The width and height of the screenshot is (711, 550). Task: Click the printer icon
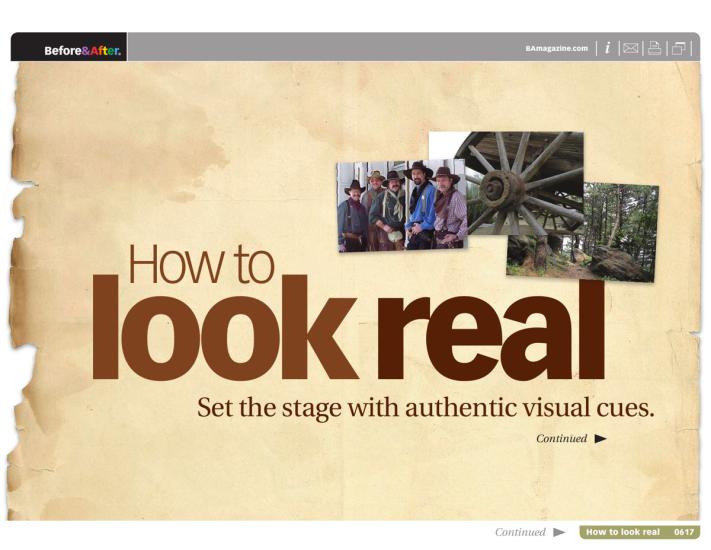click(654, 48)
